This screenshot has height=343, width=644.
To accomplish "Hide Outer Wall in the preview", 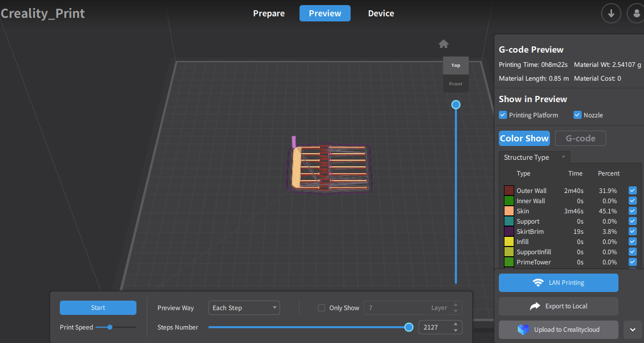I will [x=633, y=191].
